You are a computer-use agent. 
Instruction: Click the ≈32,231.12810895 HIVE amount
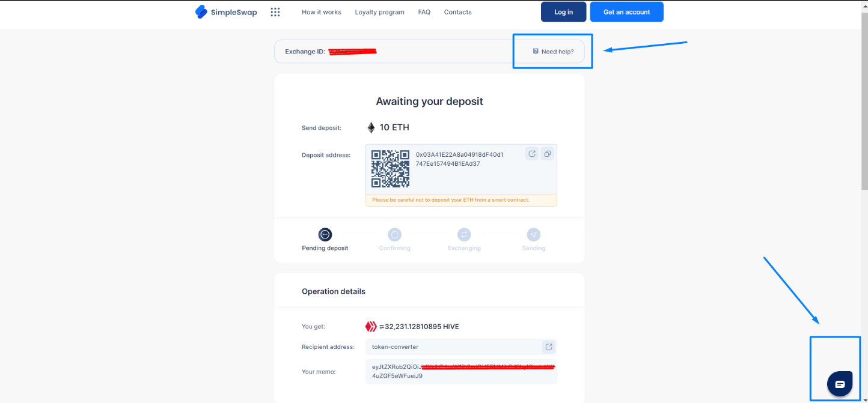point(419,327)
